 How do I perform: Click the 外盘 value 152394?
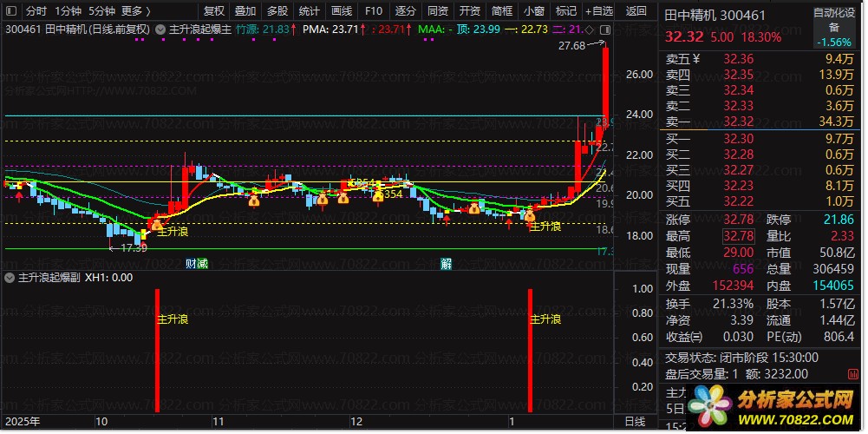732,286
